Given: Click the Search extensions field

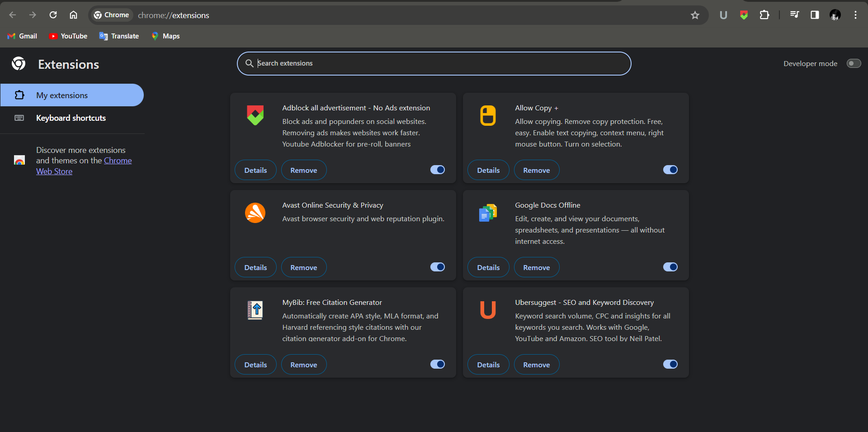Looking at the screenshot, I should (434, 63).
